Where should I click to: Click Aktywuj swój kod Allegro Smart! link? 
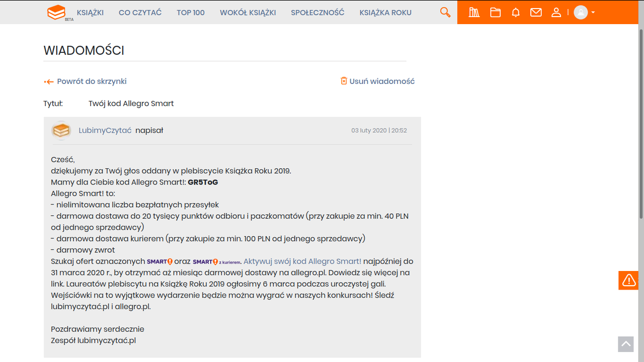302,261
